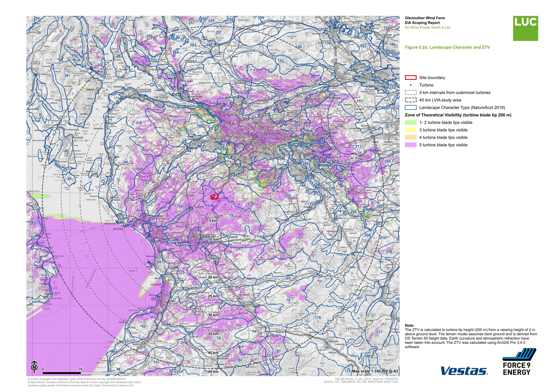
Task: Click the 'EIA Scoping Report' line
Action: coord(422,23)
